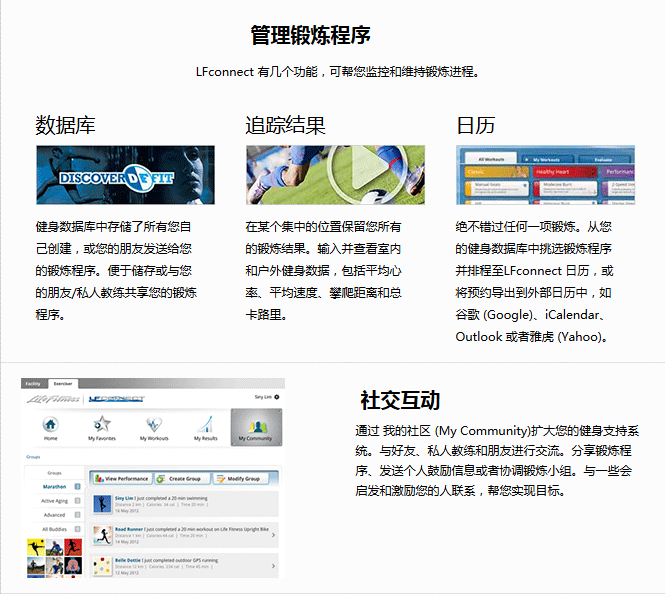Select the All Buddies group
The height and width of the screenshot is (594, 665).
pyautogui.click(x=54, y=529)
